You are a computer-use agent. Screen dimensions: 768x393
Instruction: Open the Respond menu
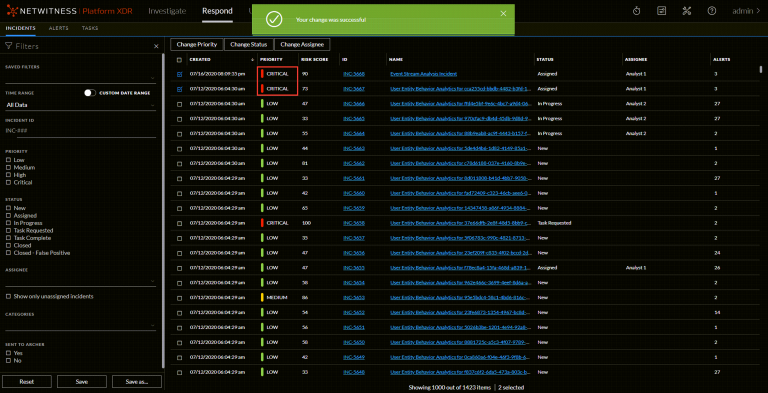coord(217,11)
